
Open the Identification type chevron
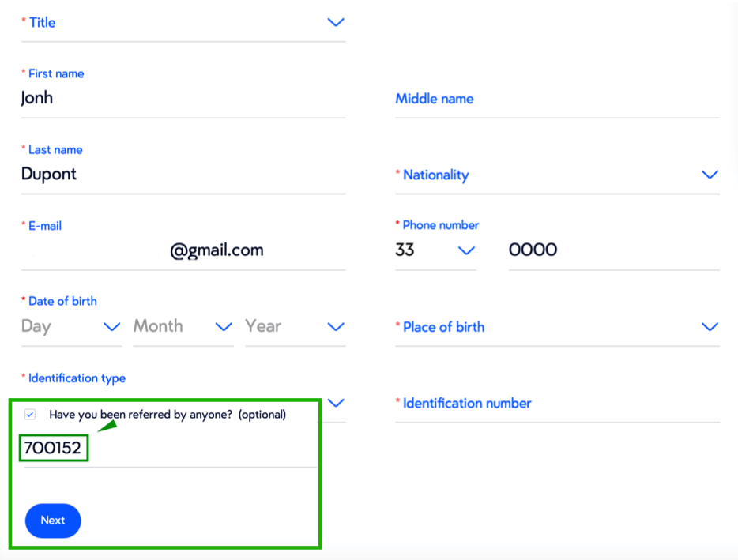tap(336, 403)
